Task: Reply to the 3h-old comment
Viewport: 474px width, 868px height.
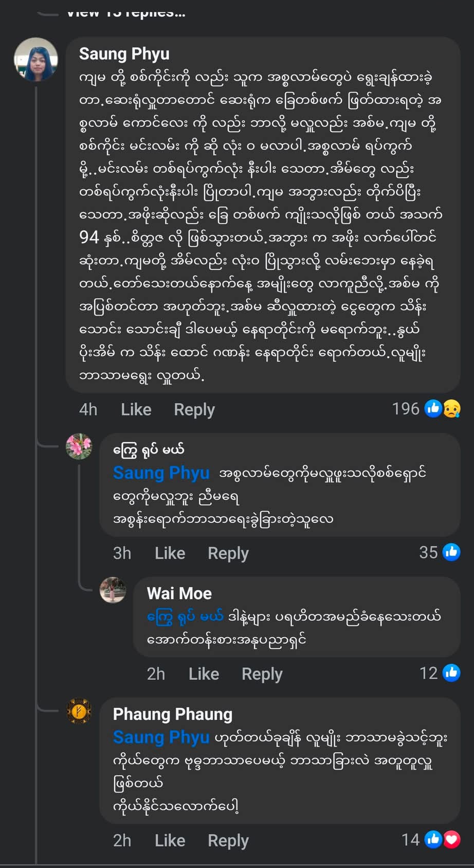Action: [228, 553]
